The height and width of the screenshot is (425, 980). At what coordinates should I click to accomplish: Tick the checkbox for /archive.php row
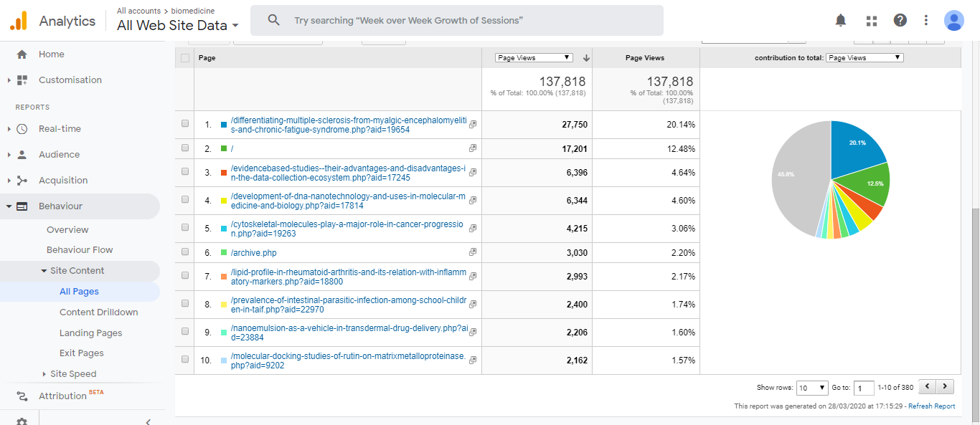[x=185, y=252]
